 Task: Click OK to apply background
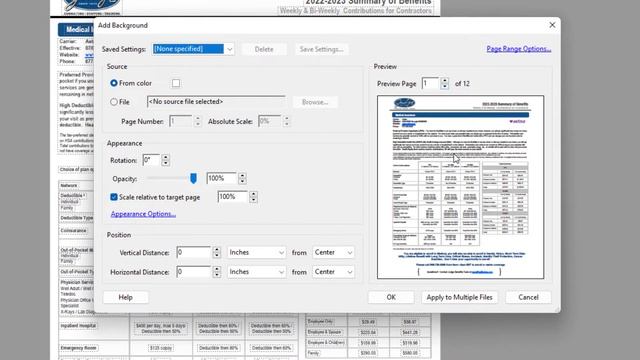[391, 297]
